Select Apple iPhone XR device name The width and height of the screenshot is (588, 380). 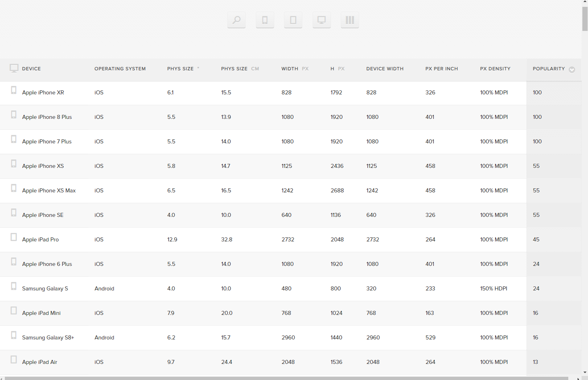point(43,92)
